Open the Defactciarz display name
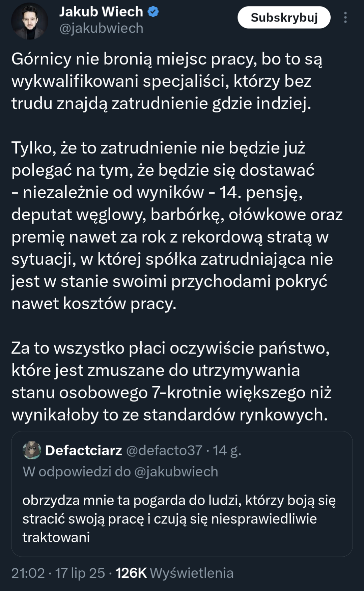 (83, 450)
